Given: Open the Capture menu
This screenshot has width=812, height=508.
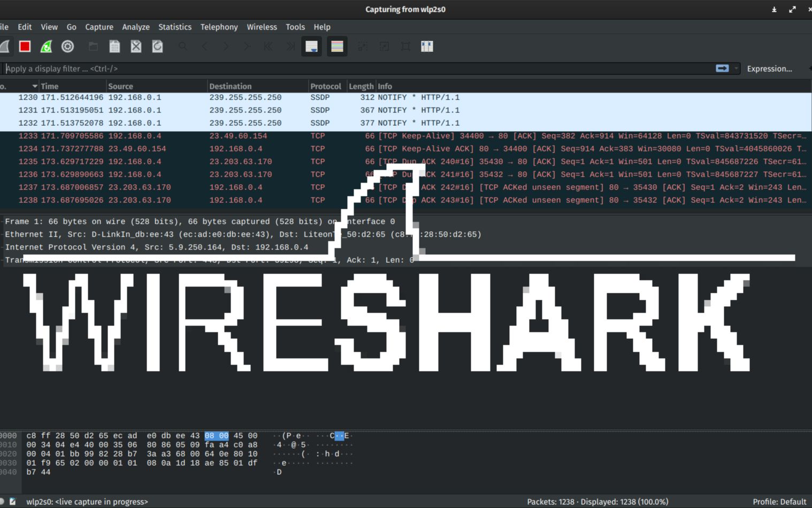Looking at the screenshot, I should pos(99,27).
